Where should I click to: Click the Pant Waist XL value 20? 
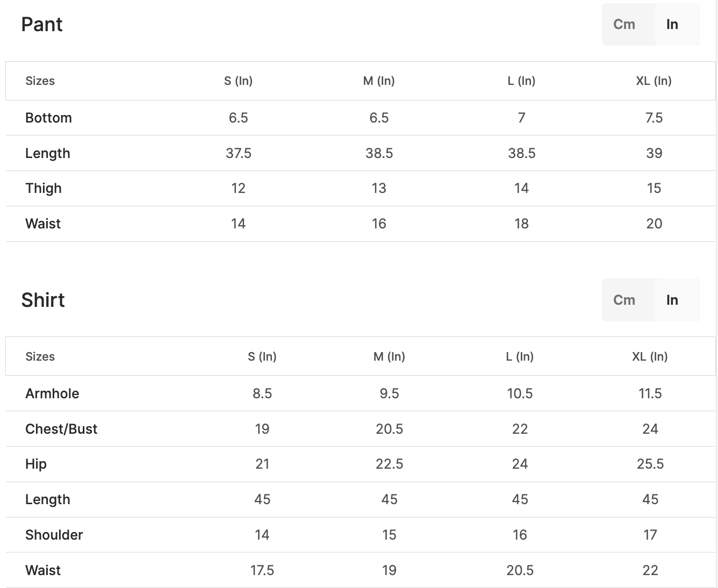tap(654, 224)
